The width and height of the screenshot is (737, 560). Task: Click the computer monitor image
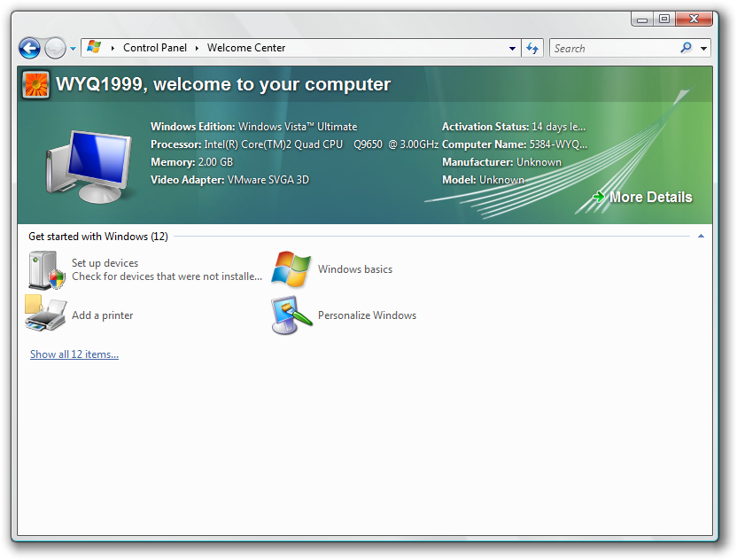click(89, 167)
